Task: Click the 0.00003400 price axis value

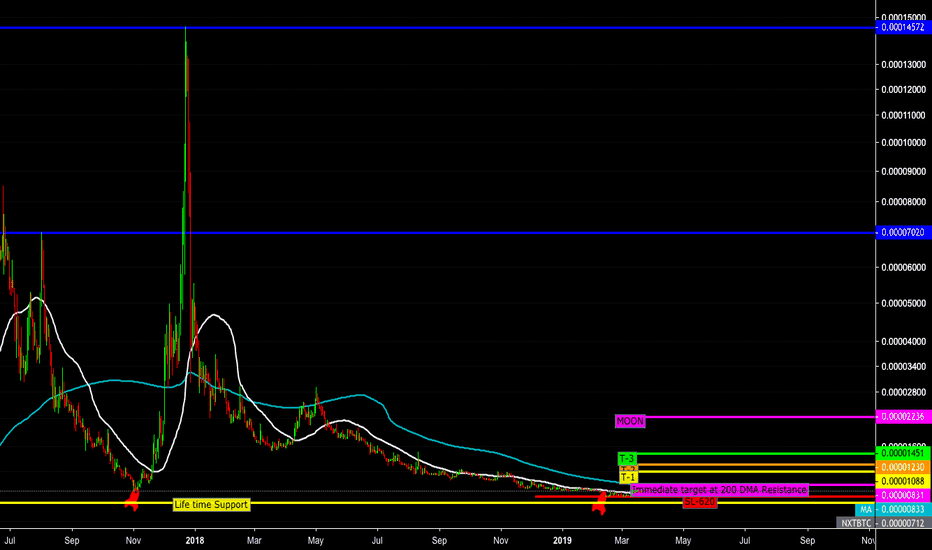Action: point(903,367)
